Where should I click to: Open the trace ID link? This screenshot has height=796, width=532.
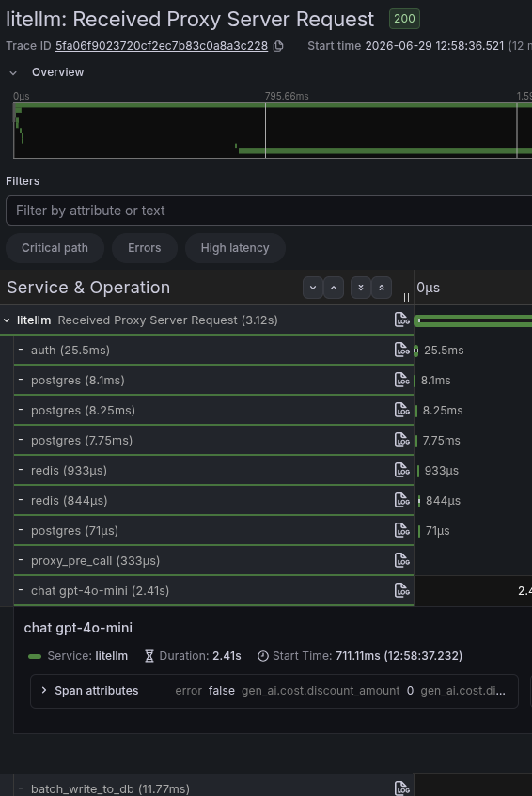pos(162,46)
